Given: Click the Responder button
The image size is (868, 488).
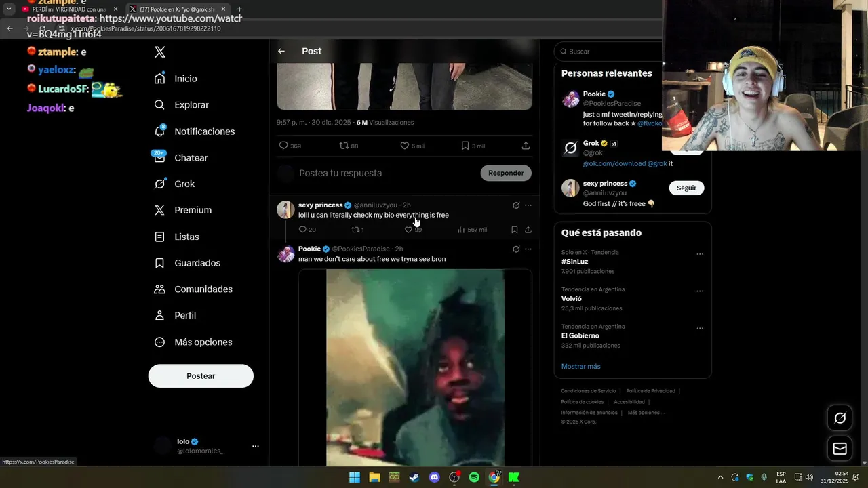Looking at the screenshot, I should point(506,173).
